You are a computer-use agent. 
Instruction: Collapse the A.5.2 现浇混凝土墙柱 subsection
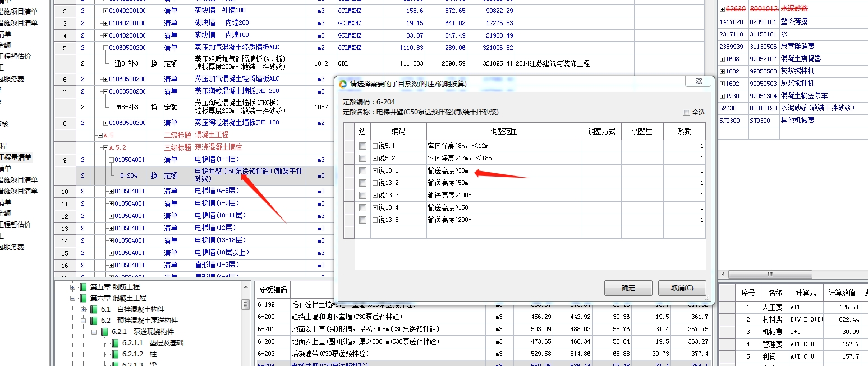point(105,147)
